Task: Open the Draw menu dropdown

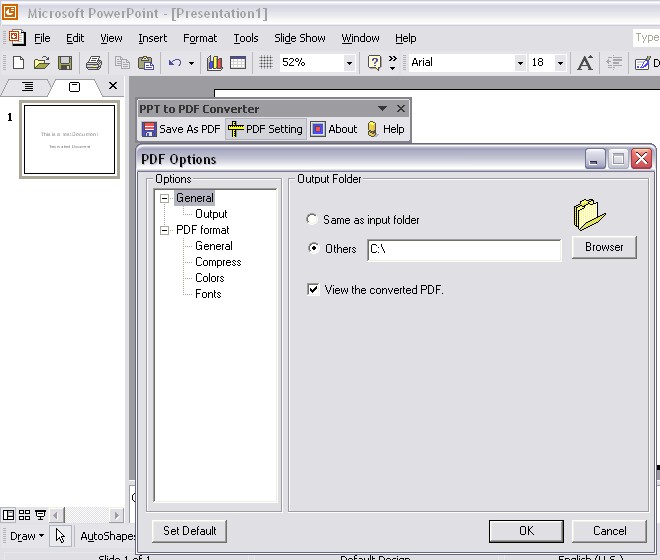Action: point(27,536)
